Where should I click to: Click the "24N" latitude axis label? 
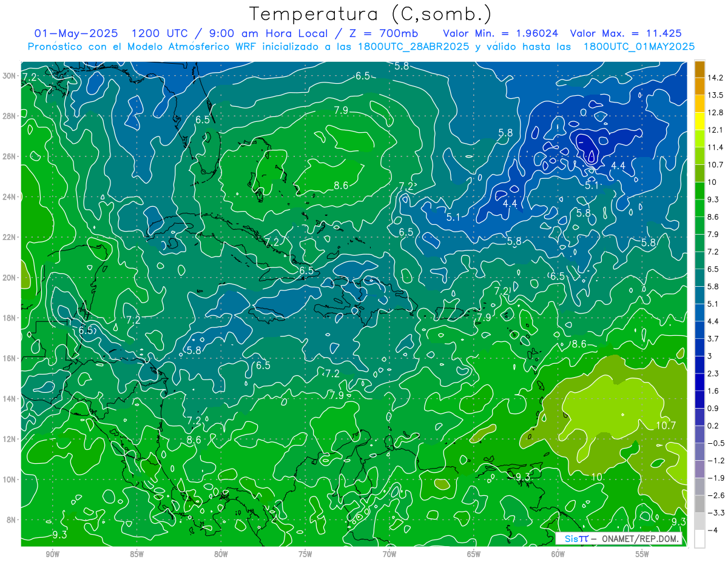8,196
